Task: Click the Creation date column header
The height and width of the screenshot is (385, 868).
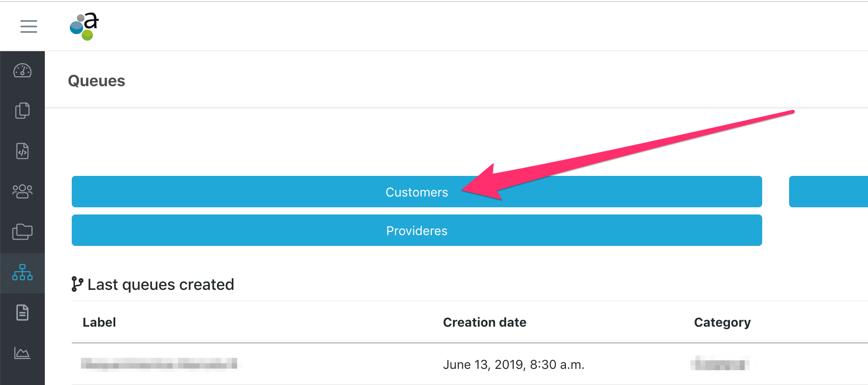Action: 484,323
